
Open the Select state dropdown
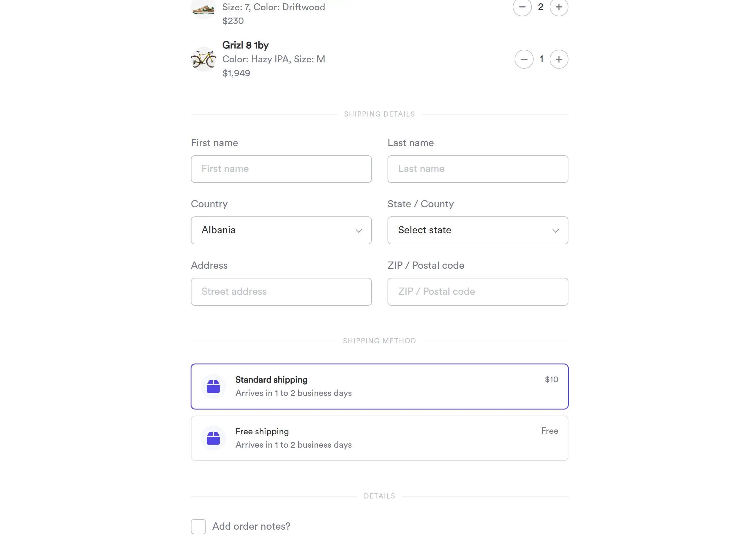click(x=477, y=230)
